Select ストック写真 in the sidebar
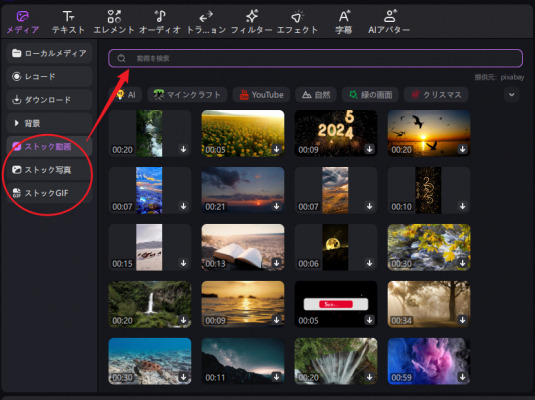The image size is (535, 400). click(x=49, y=170)
